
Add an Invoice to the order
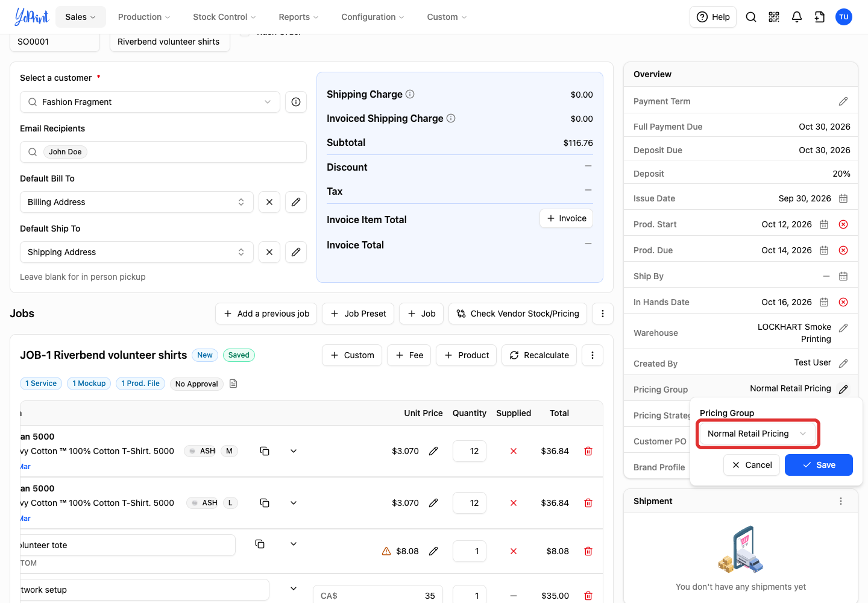tap(567, 218)
